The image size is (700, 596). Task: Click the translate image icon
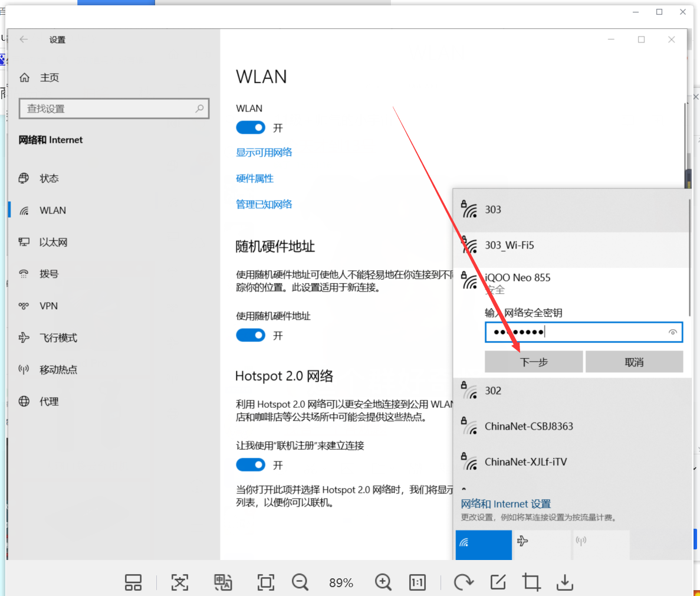tap(223, 582)
